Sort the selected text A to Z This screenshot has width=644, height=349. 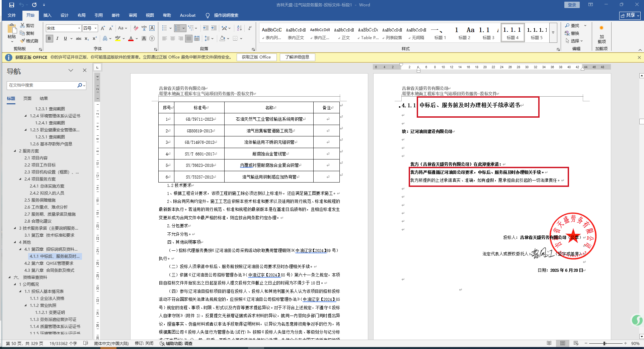pyautogui.click(x=239, y=28)
